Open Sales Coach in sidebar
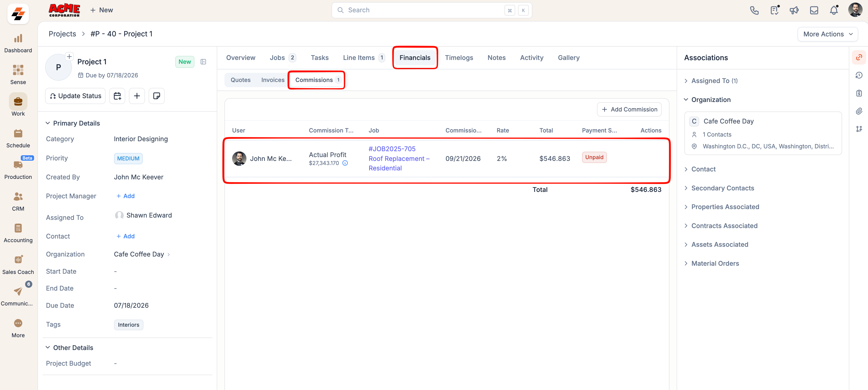The image size is (868, 390). (x=18, y=265)
